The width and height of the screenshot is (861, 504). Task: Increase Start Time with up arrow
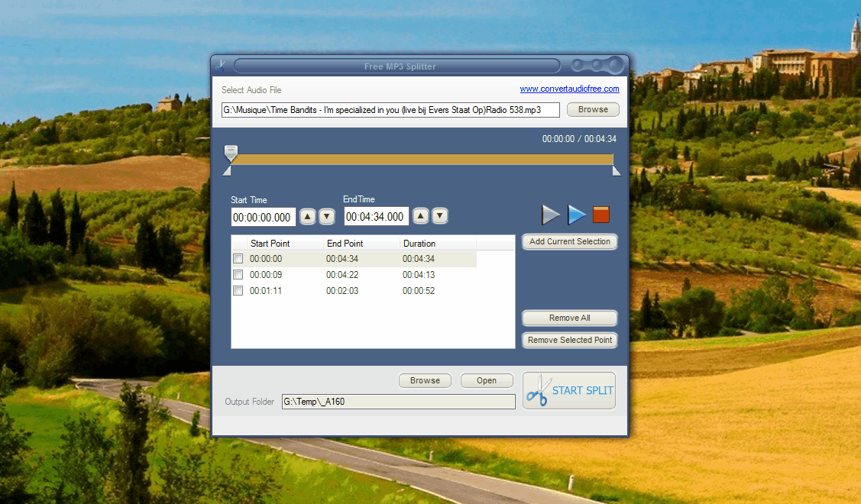[x=307, y=216]
